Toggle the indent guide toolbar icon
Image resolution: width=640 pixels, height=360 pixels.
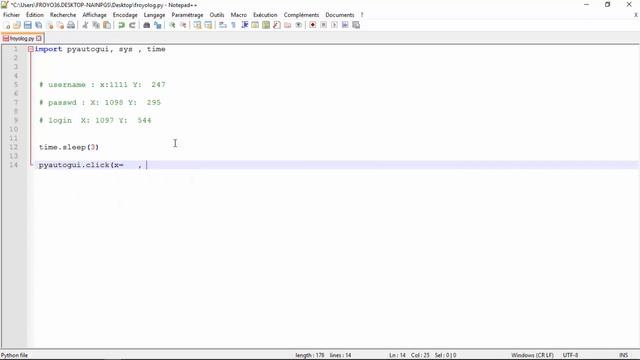point(244,25)
